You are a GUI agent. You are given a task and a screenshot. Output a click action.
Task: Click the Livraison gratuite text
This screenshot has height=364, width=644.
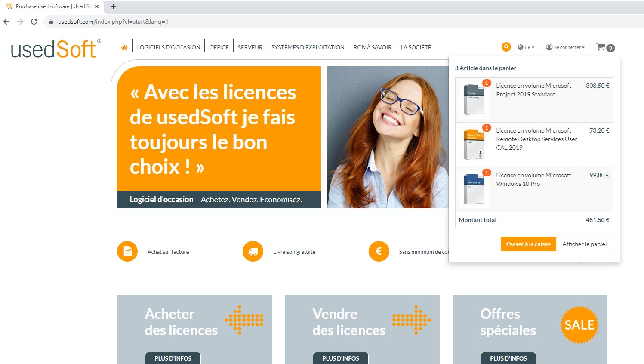(x=294, y=252)
